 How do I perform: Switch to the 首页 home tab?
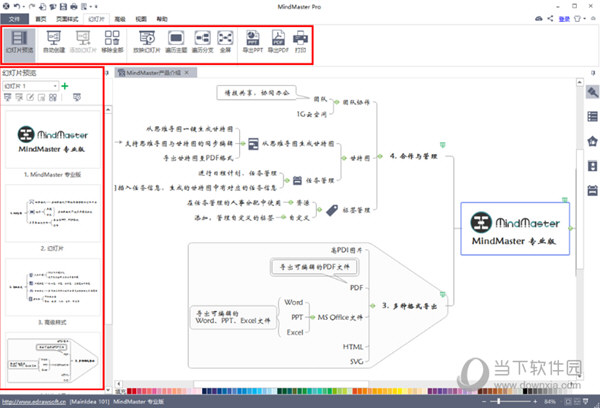point(41,19)
